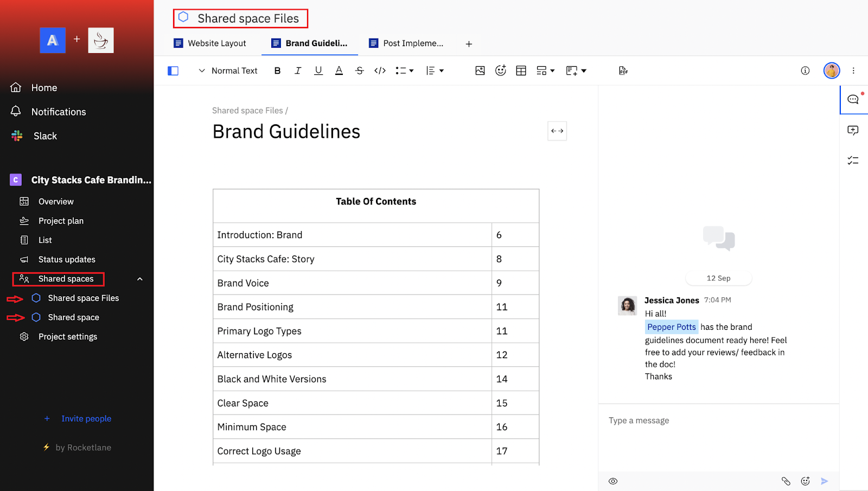Open user profile avatar

tap(832, 71)
